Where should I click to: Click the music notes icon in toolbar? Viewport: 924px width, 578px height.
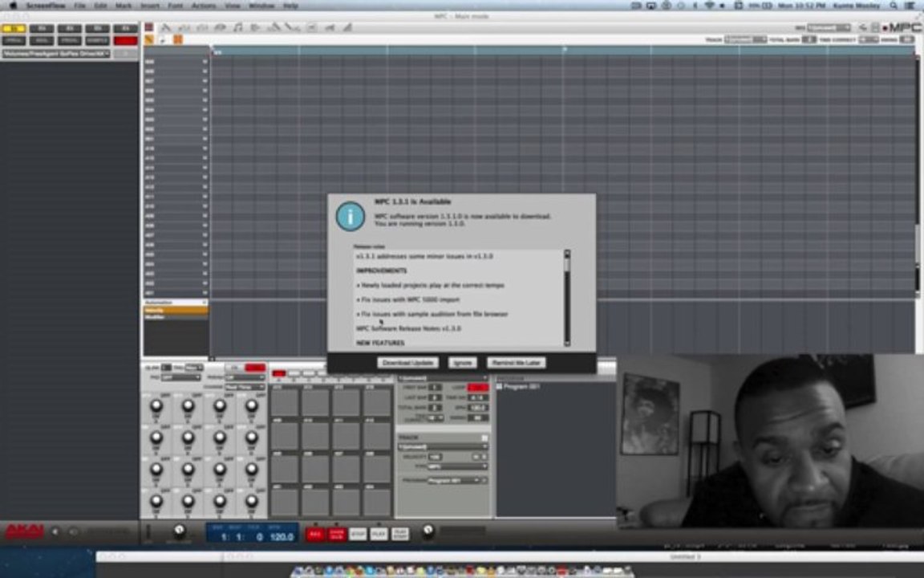point(237,27)
